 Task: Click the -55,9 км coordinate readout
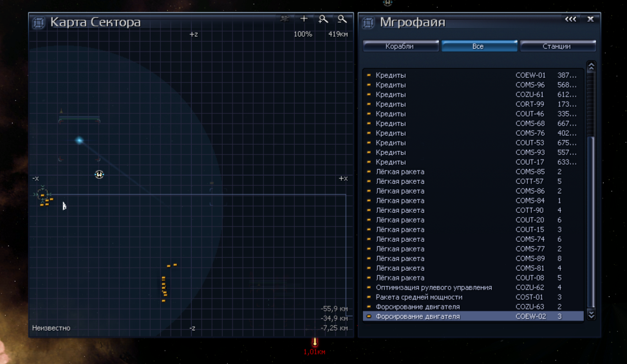click(334, 309)
